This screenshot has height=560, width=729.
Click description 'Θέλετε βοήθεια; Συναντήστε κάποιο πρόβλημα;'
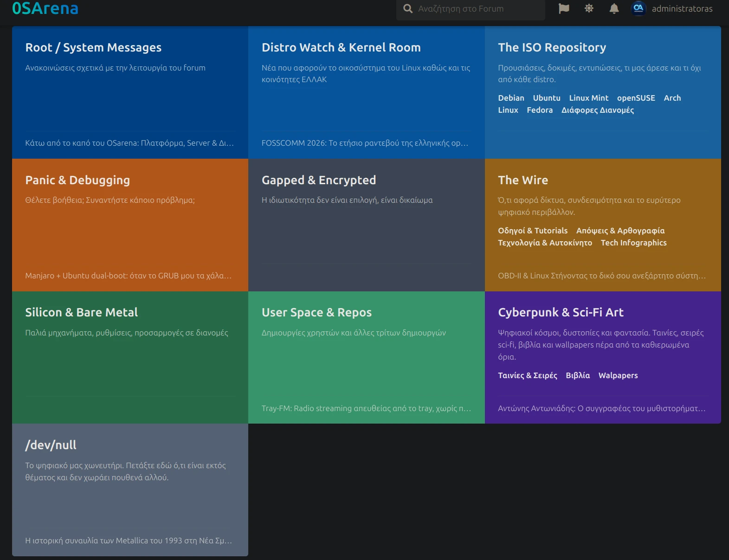(110, 200)
